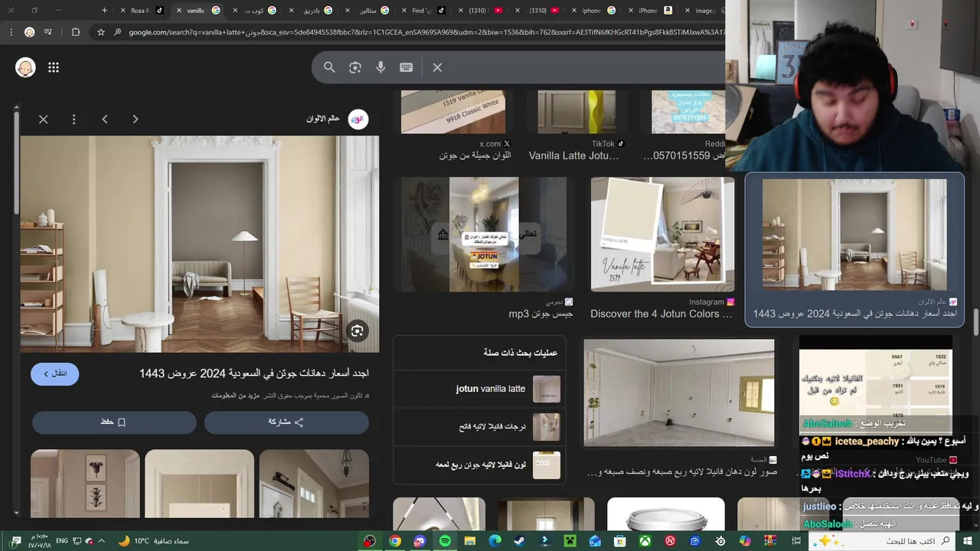
Task: Click the حفظ save button
Action: coord(114,422)
